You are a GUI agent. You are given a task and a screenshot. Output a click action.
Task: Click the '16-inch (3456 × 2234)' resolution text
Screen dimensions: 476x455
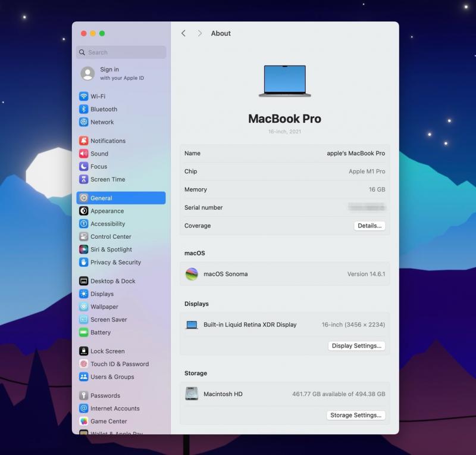(353, 325)
